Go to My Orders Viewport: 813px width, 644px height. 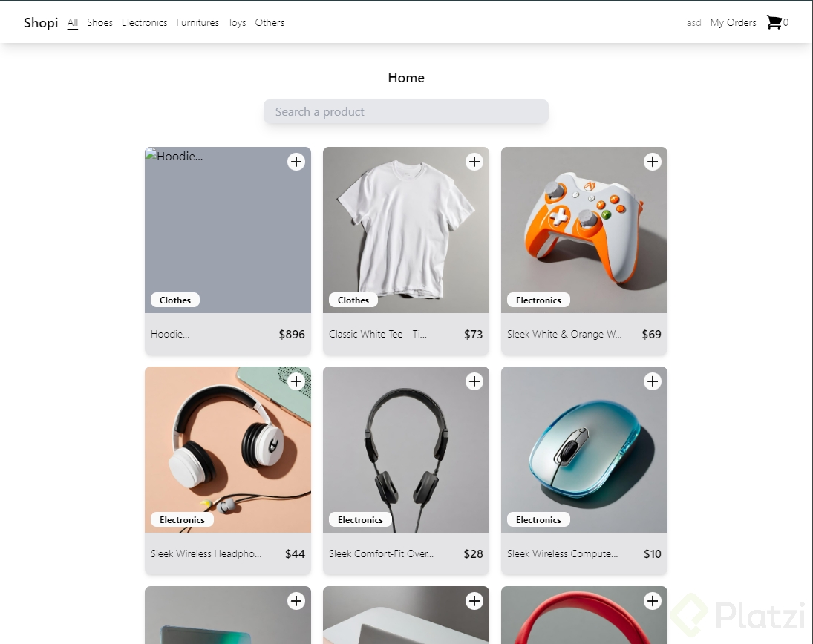[733, 22]
